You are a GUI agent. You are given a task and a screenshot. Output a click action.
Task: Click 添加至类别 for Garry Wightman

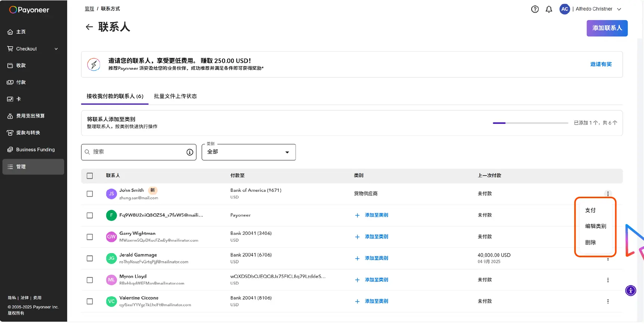[x=372, y=237]
